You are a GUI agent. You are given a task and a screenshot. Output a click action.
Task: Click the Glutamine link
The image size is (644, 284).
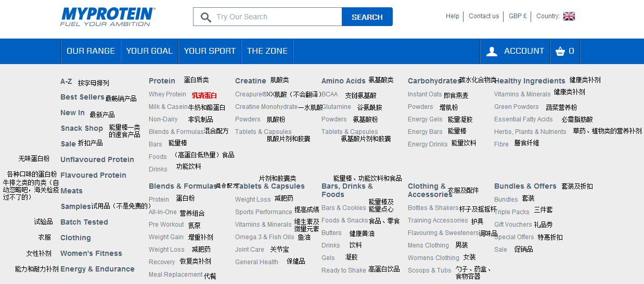point(336,107)
